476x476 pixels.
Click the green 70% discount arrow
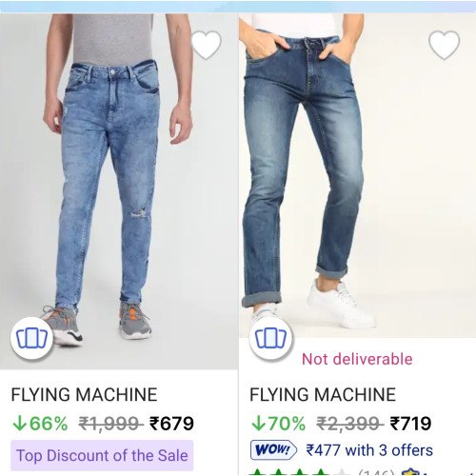(x=258, y=424)
